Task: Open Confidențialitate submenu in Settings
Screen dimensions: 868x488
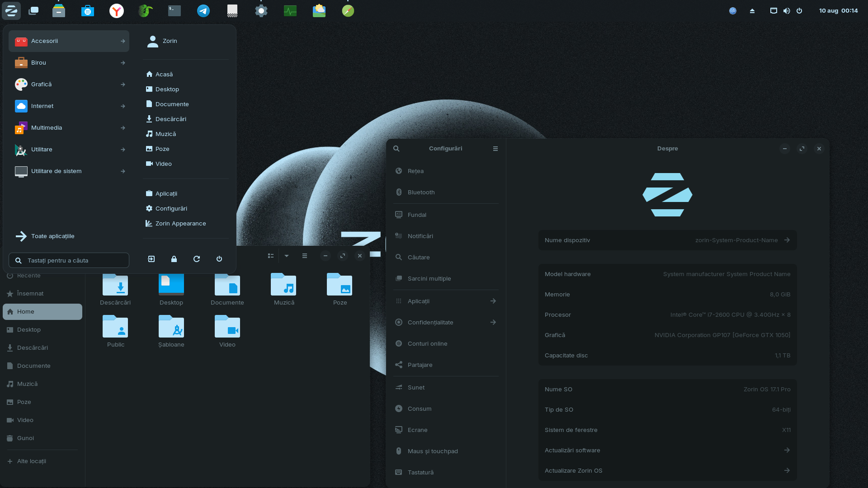Action: click(446, 322)
